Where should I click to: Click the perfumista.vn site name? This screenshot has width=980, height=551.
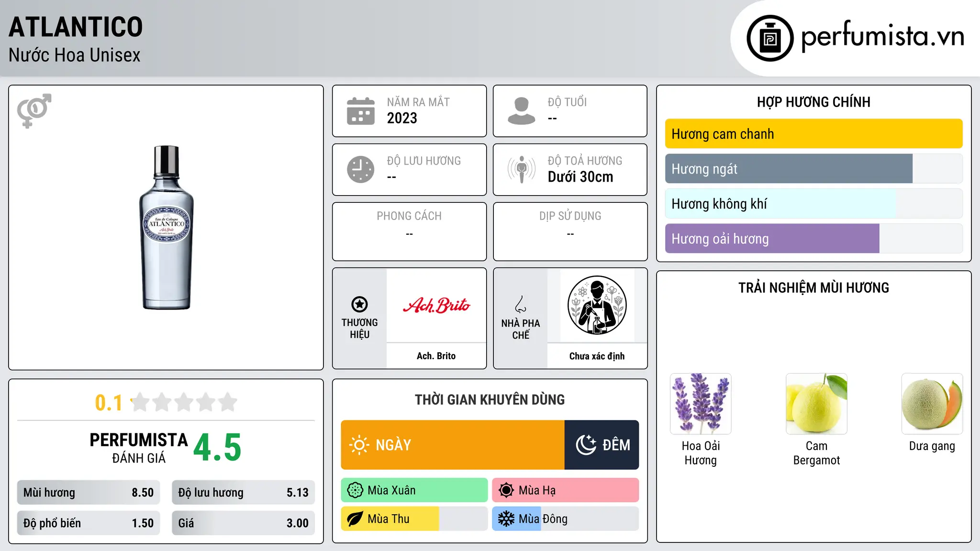click(x=882, y=36)
